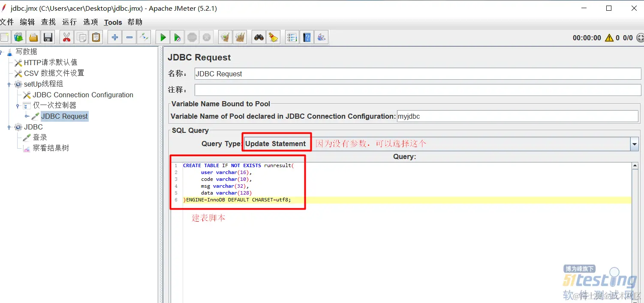This screenshot has width=644, height=303.
Task: Expand all nodes with the plus icon
Action: [114, 37]
